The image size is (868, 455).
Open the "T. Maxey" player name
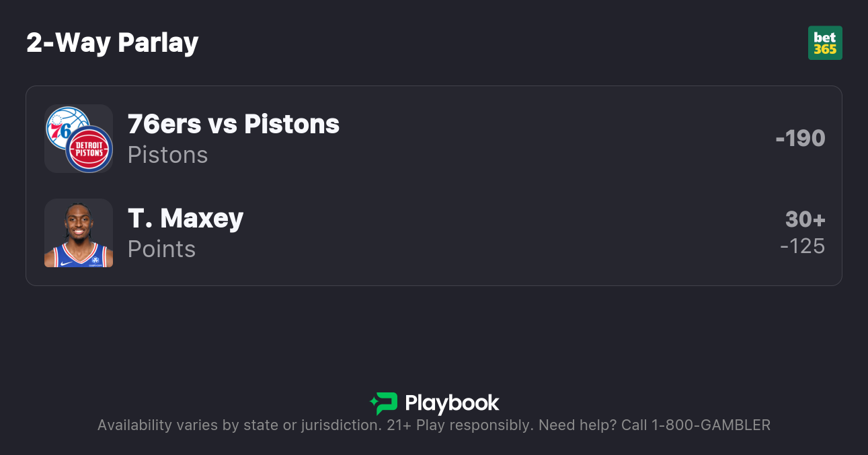186,218
